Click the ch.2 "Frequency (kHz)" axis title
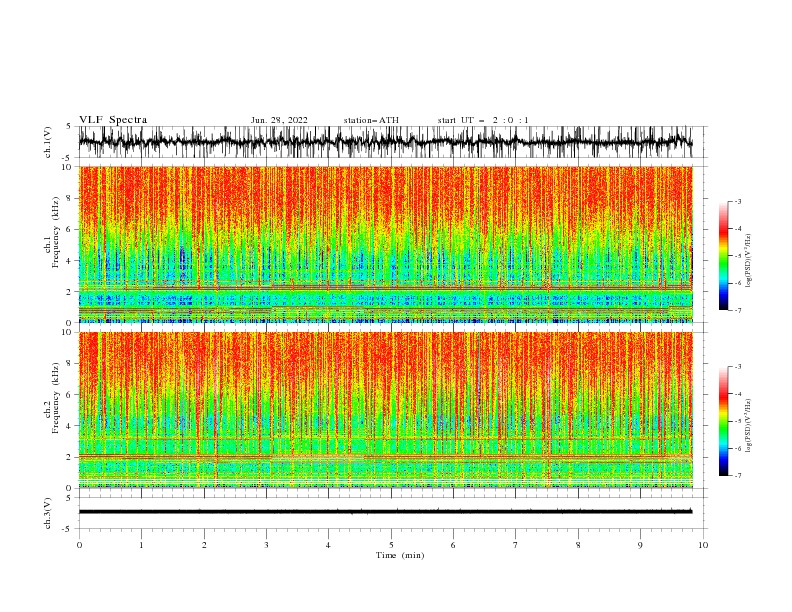 [x=56, y=398]
